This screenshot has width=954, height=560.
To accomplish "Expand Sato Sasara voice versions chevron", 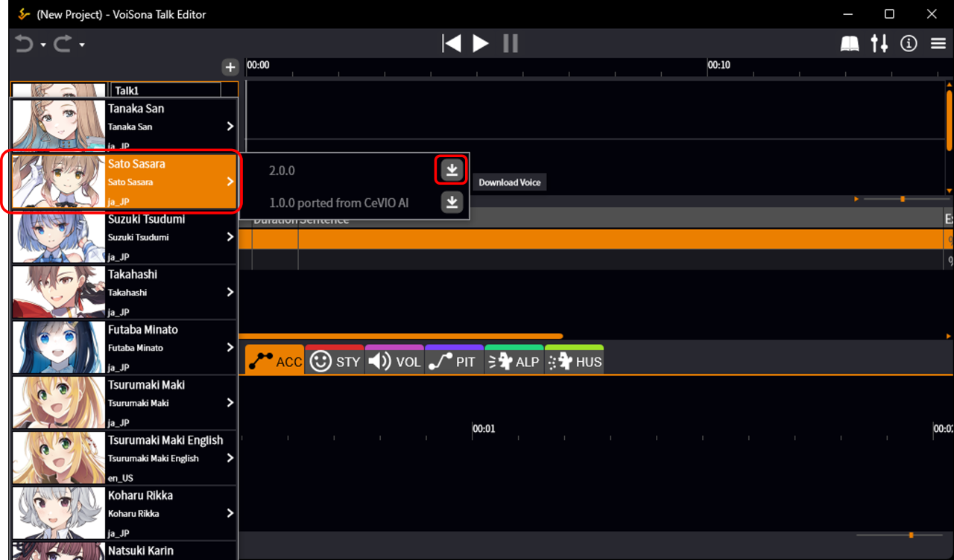I will pyautogui.click(x=230, y=182).
